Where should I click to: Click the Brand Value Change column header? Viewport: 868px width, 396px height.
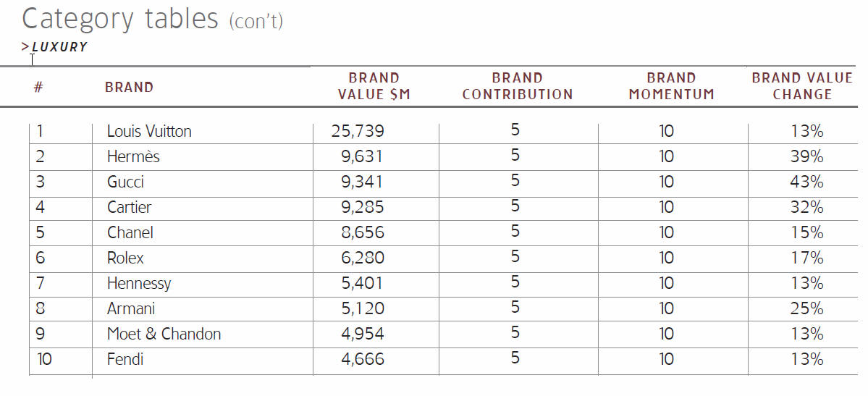802,86
